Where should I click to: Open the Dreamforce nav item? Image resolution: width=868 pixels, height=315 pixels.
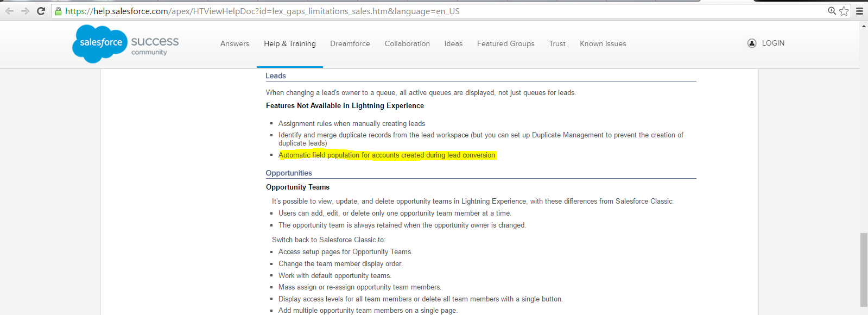(x=350, y=43)
